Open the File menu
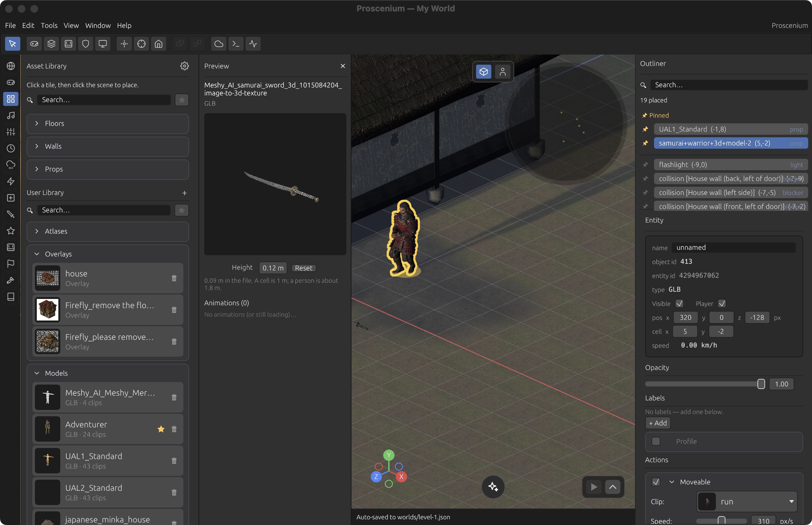The width and height of the screenshot is (812, 525). pyautogui.click(x=10, y=25)
